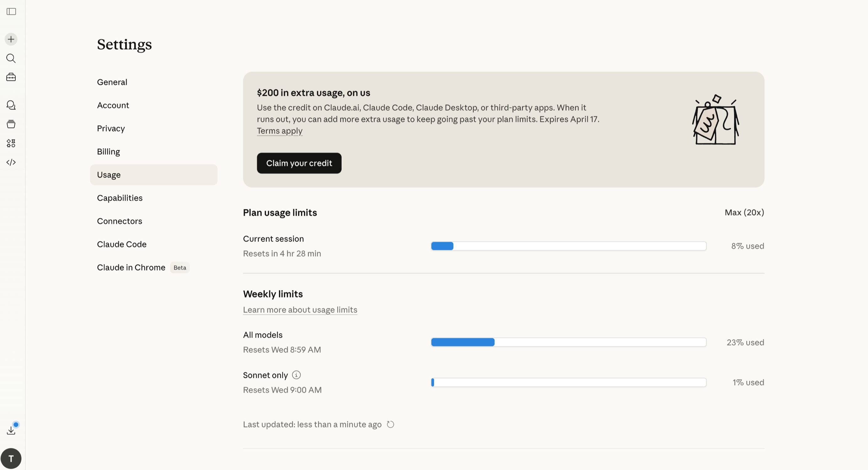Learn more about usage limits link
This screenshot has width=868, height=470.
pyautogui.click(x=300, y=309)
